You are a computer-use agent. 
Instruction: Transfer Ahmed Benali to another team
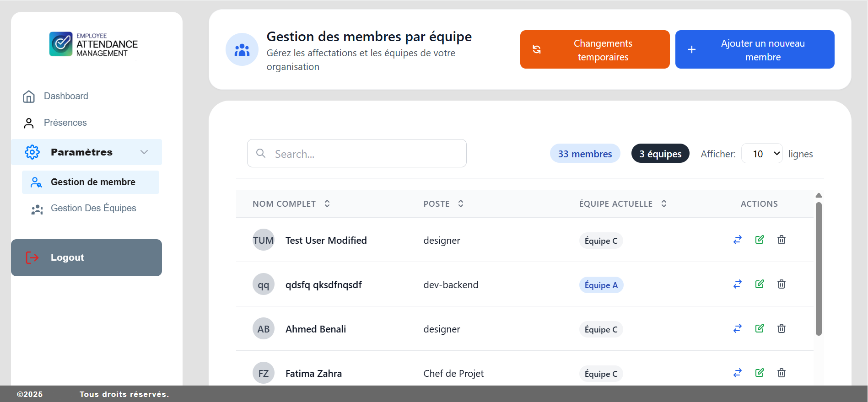coord(737,328)
